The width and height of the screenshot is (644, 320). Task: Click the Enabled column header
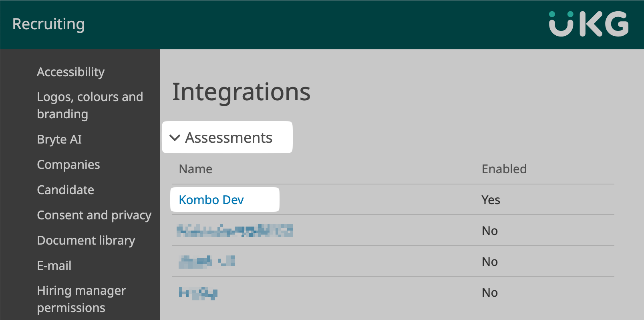click(504, 169)
